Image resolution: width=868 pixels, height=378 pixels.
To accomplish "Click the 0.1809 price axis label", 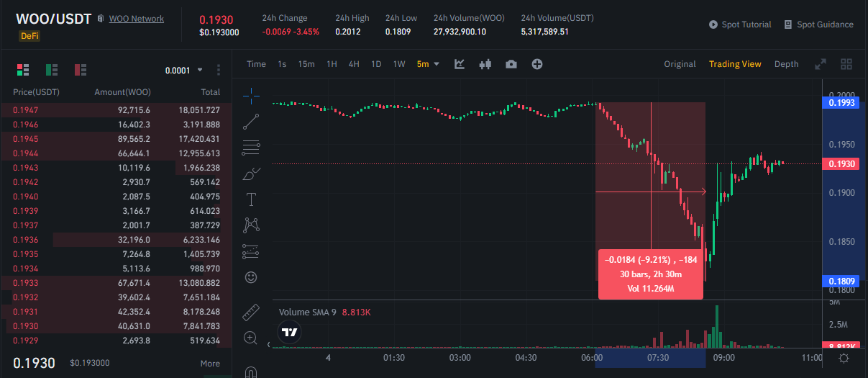I will (841, 282).
